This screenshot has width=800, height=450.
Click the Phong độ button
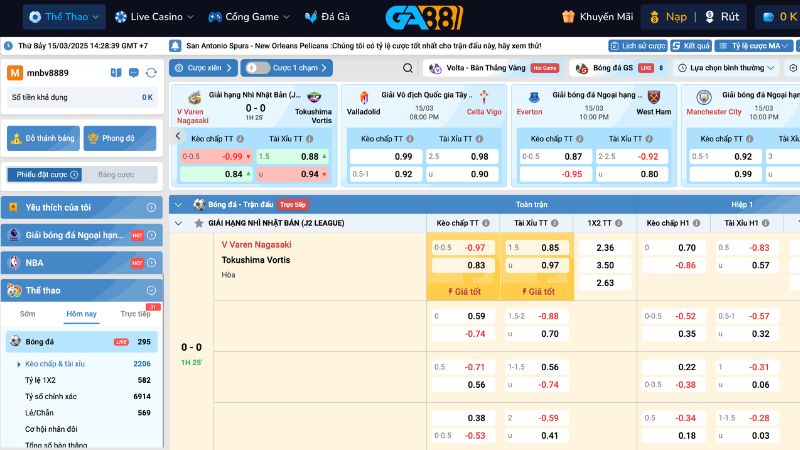tap(119, 138)
